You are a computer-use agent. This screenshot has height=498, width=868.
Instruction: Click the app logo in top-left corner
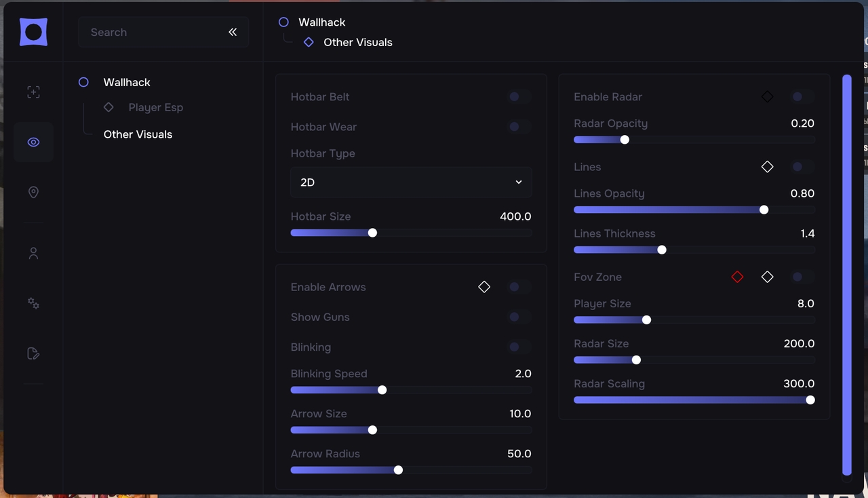pyautogui.click(x=33, y=32)
